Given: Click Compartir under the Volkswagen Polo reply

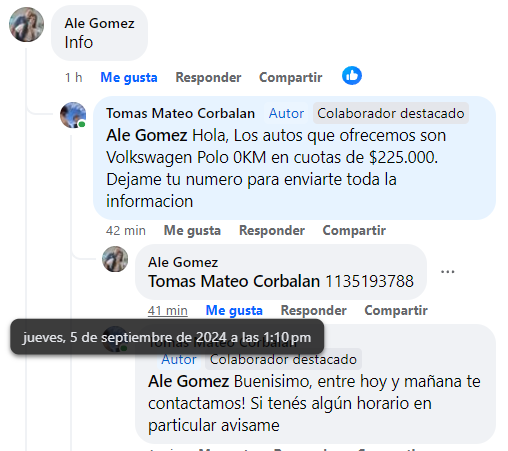Looking at the screenshot, I should [354, 230].
